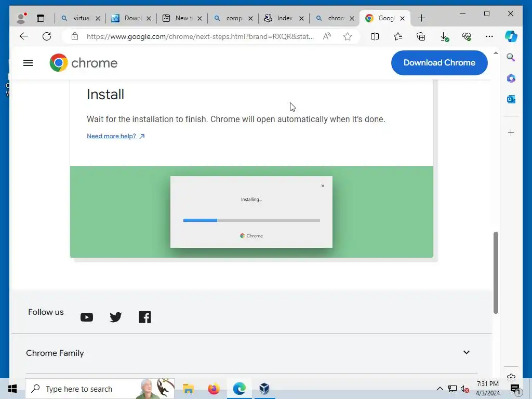This screenshot has height=399, width=532.
Task: Open File Explorer from taskbar
Action: (x=188, y=389)
